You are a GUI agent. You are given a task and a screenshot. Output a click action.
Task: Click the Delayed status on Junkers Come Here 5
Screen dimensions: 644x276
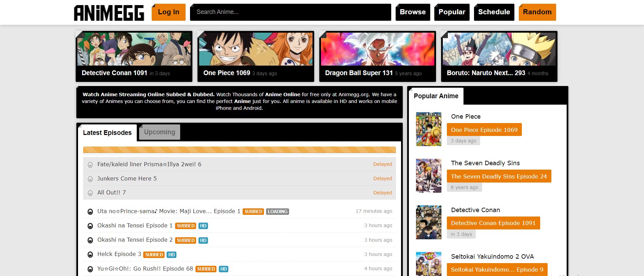coord(382,178)
